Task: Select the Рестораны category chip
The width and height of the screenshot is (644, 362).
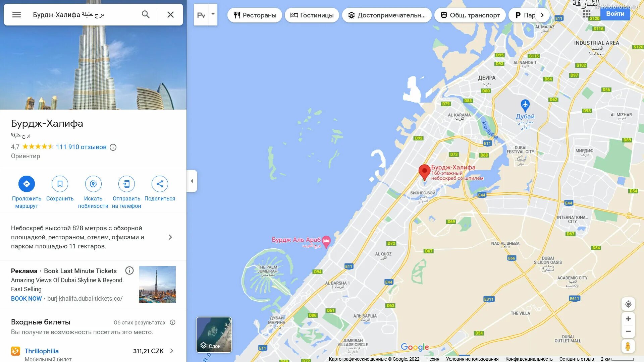Action: click(x=255, y=15)
